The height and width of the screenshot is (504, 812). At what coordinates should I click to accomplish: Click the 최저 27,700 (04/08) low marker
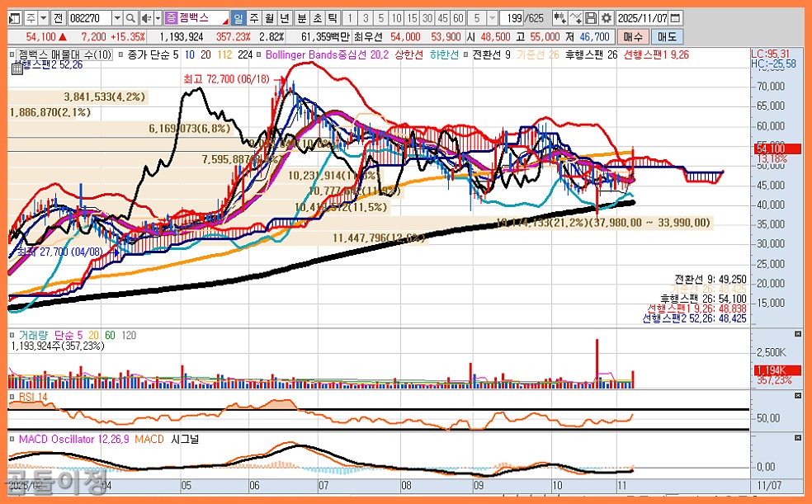pyautogui.click(x=60, y=252)
